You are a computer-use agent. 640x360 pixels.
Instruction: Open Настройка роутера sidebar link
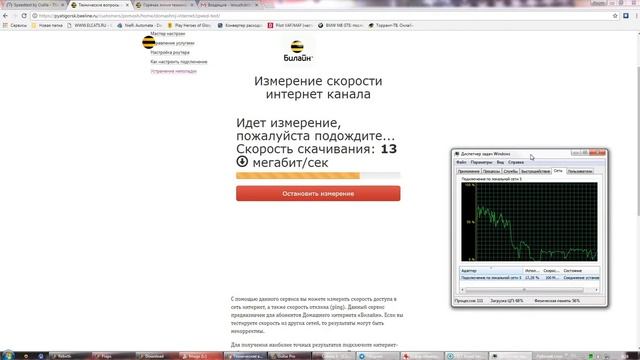tap(170, 52)
